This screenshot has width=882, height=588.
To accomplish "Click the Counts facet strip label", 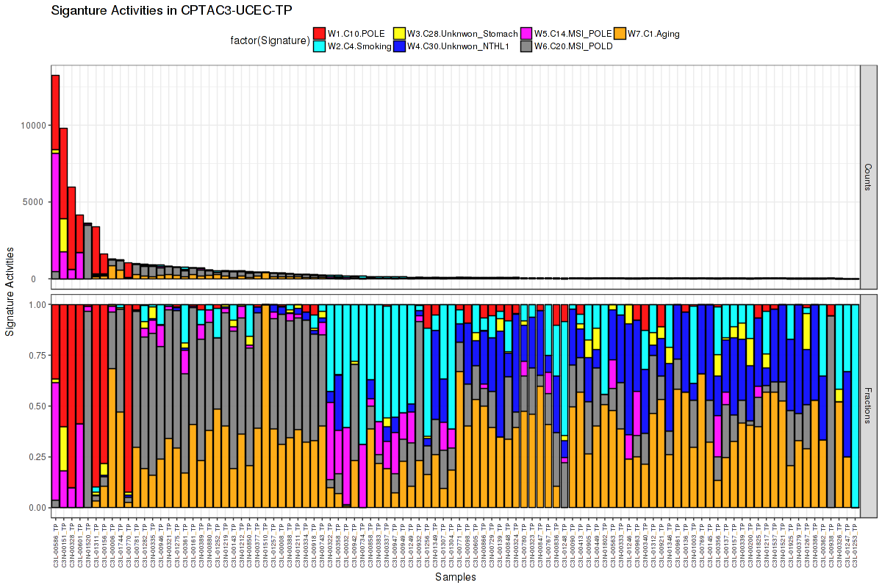I will point(868,177).
